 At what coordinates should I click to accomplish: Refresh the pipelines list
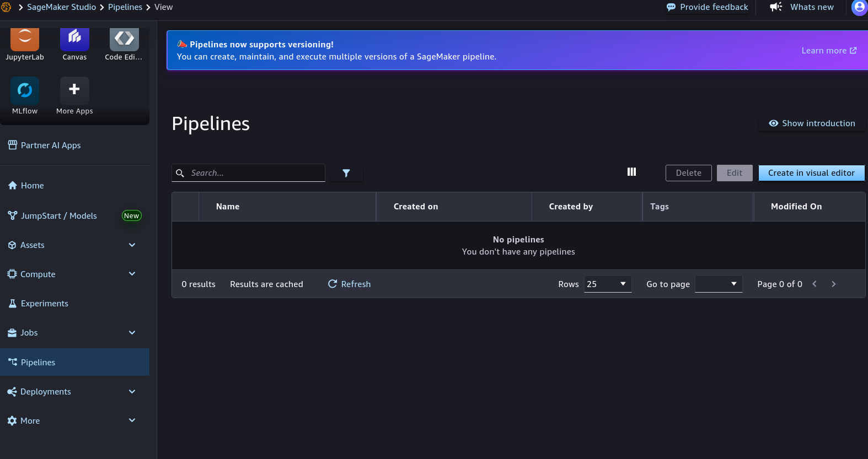[350, 284]
